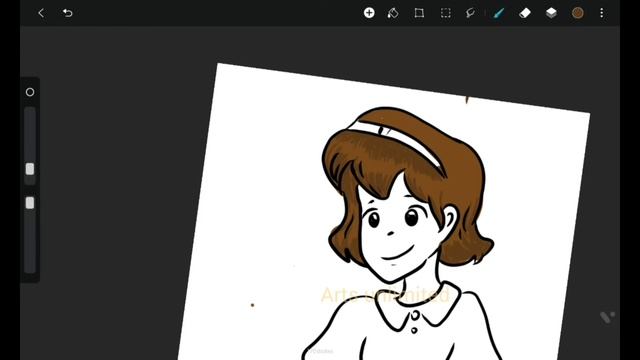Viewport: 640px width, 360px height.
Task: Select the eraser tool
Action: tap(525, 13)
